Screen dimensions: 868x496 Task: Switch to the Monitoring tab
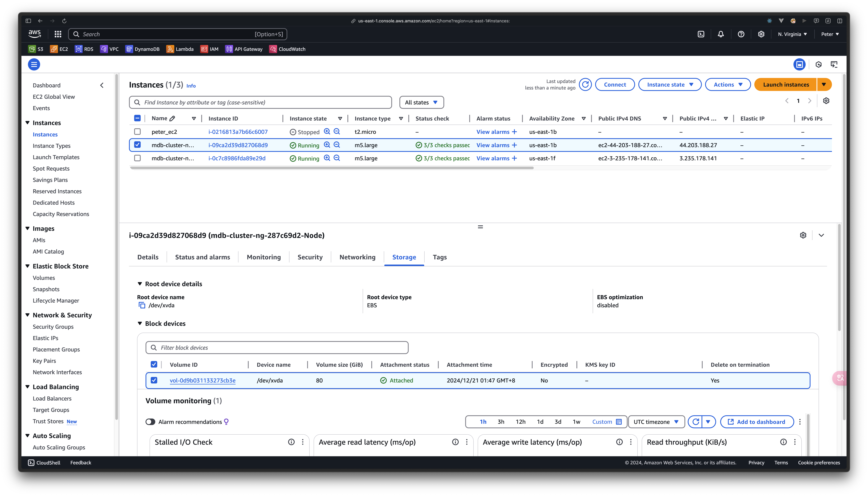[264, 257]
